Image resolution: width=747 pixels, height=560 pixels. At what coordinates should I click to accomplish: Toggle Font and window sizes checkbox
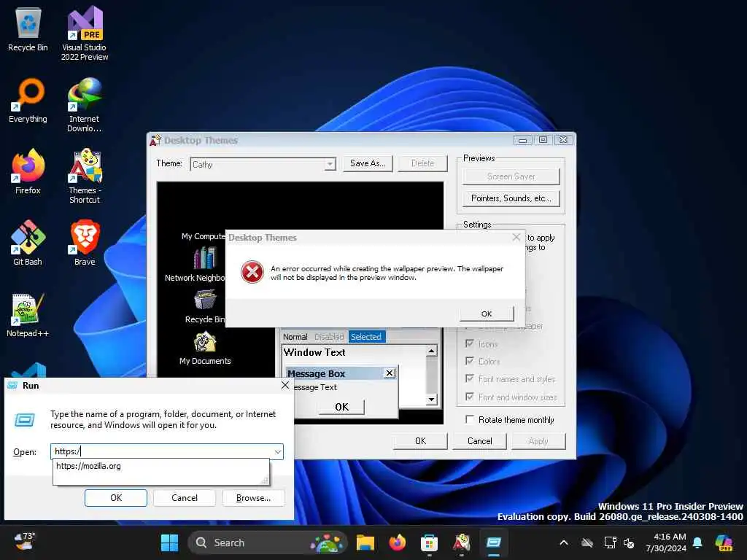(470, 397)
